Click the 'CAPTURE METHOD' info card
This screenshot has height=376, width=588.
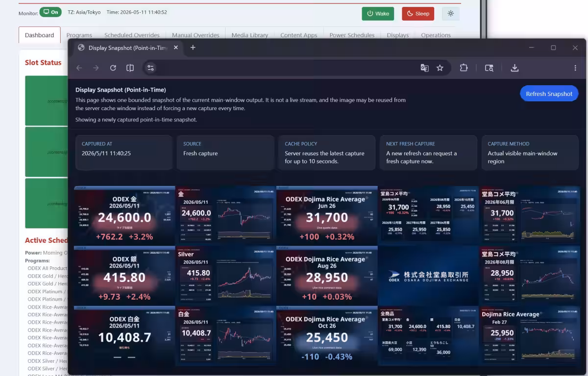point(530,153)
